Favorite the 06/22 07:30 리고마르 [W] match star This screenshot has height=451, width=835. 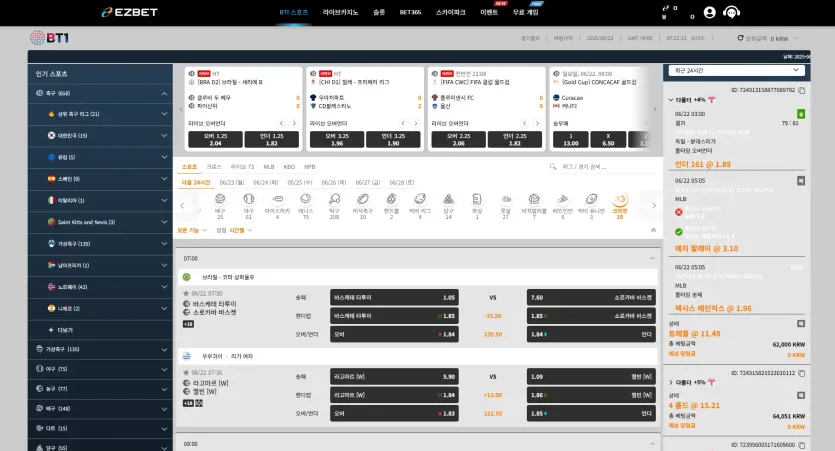pyautogui.click(x=186, y=373)
